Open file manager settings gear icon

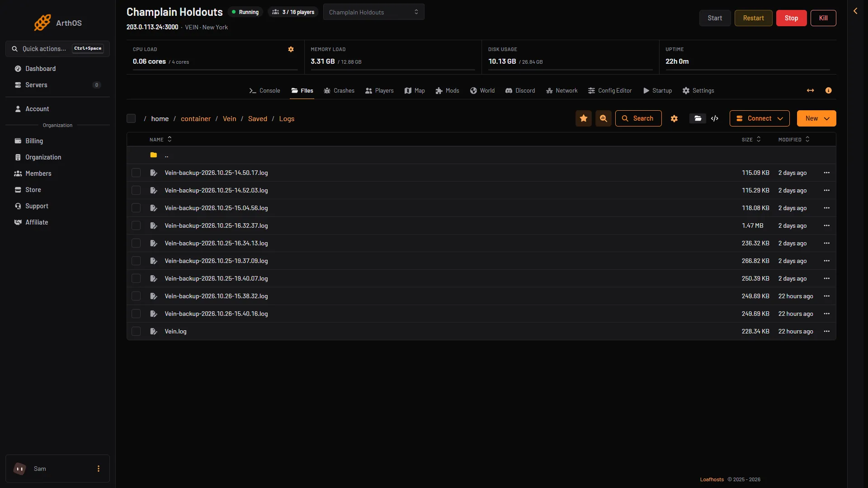[x=674, y=118]
